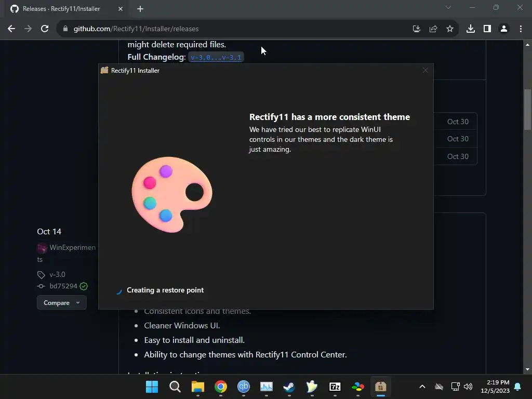The width and height of the screenshot is (532, 399).
Task: Click the paint palette illustration
Action: click(171, 195)
